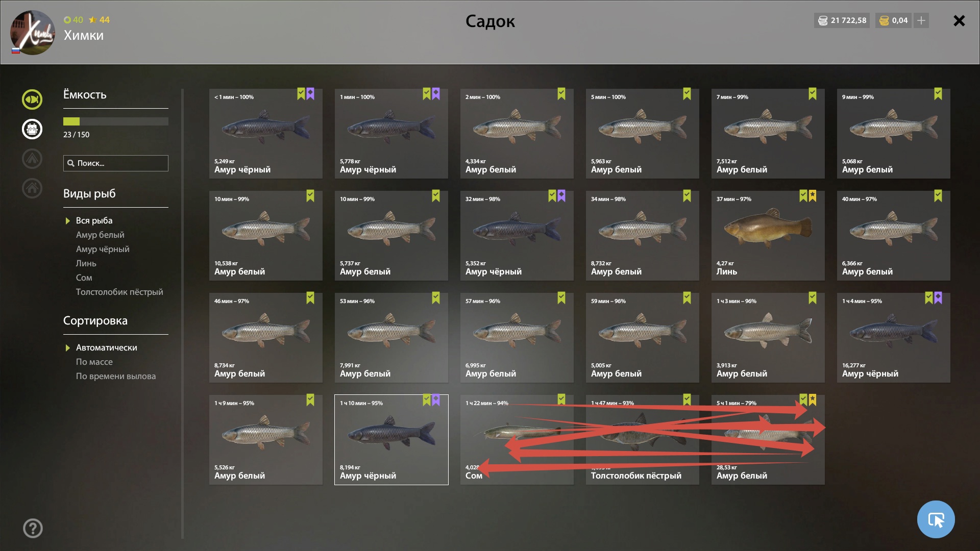Screen dimensions: 980x551
Task: Show Вся рыба filter
Action: pos(94,220)
